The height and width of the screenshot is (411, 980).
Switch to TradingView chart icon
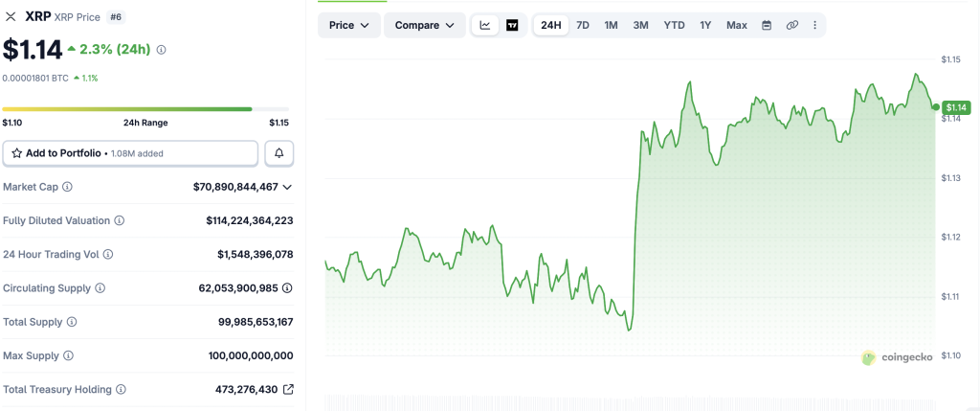(512, 25)
